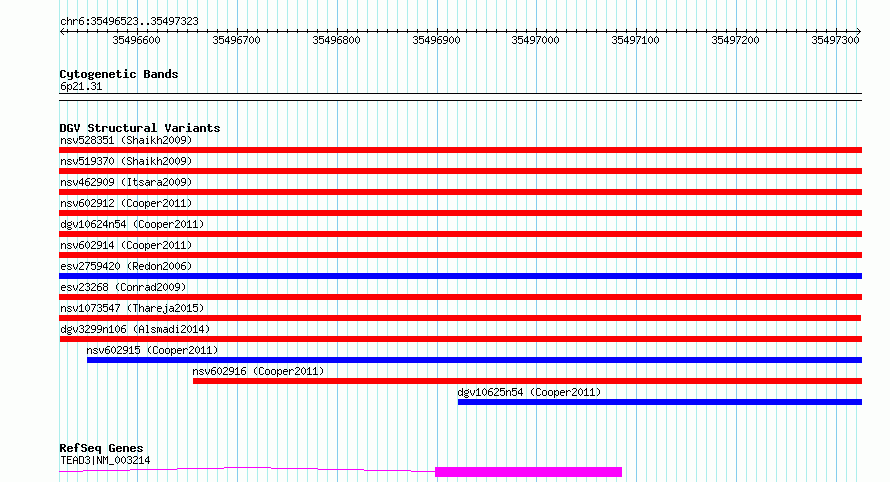
Task: Open variant nsv602912 (Cooper2011) label
Action: pos(126,203)
